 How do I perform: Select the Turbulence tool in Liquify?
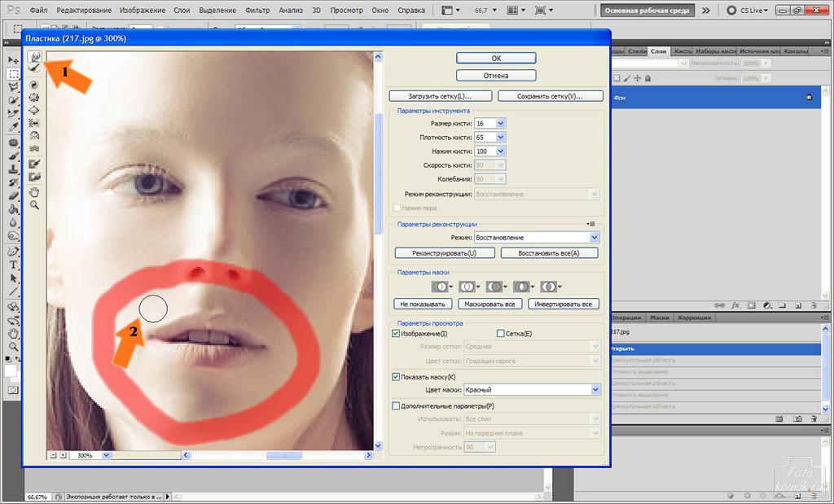tap(34, 148)
